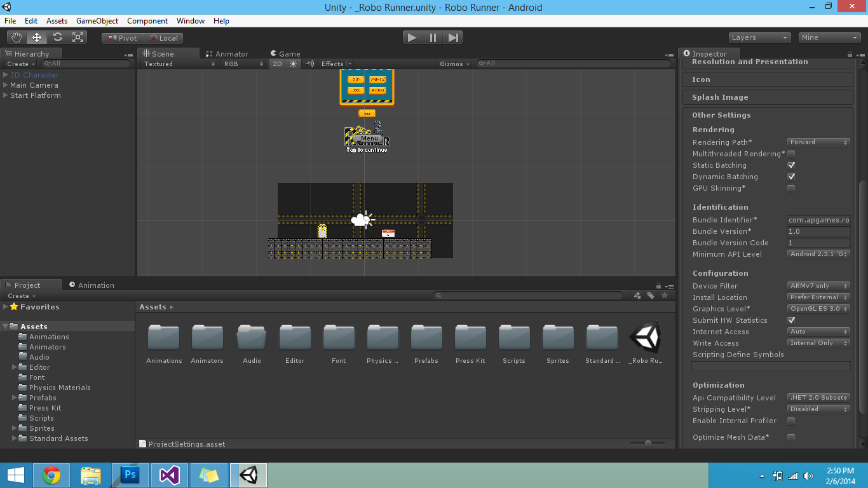
Task: Switch to the Animation tab
Action: [x=92, y=285]
